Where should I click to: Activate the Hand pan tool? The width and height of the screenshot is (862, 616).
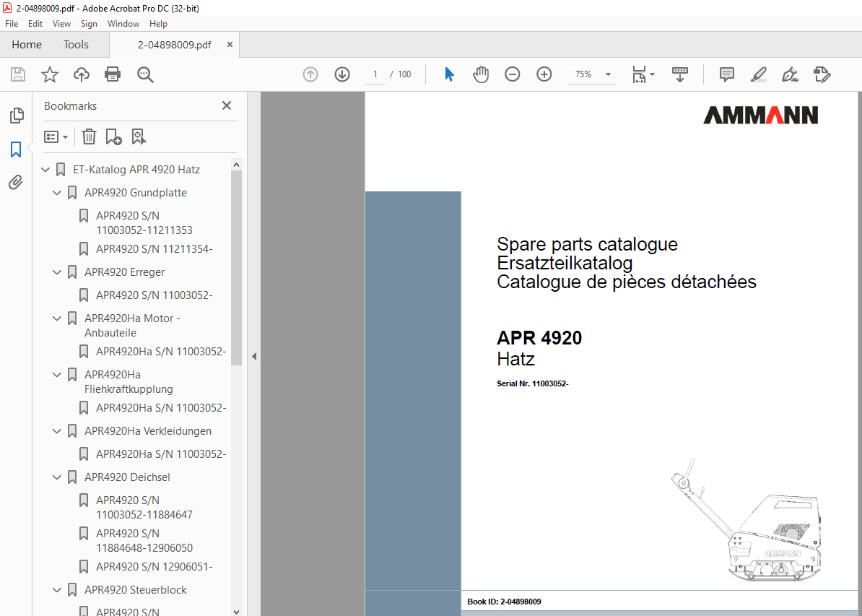pos(481,74)
